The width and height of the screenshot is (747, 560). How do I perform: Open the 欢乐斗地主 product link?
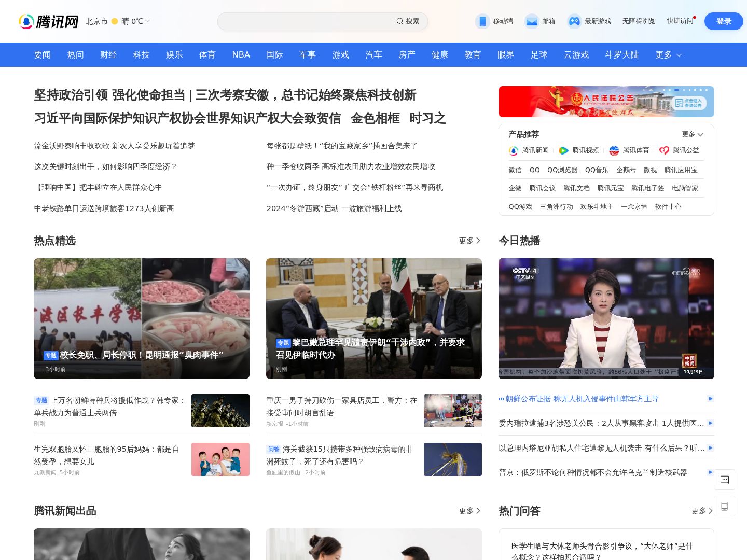597,207
